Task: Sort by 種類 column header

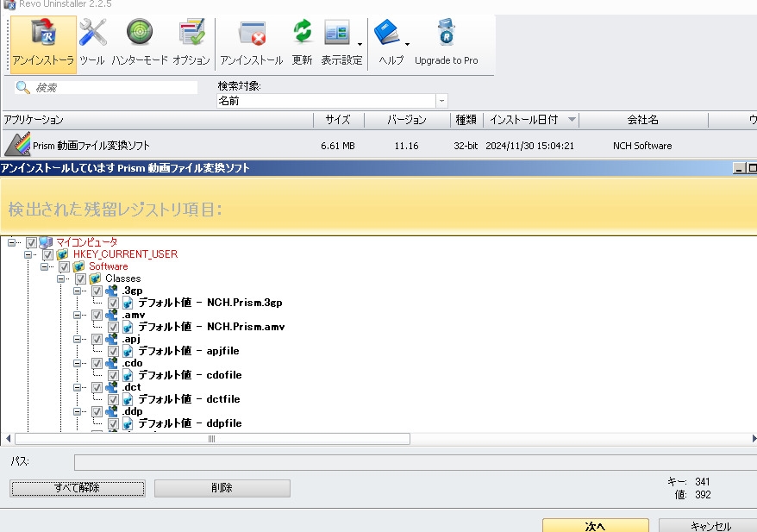Action: click(466, 120)
